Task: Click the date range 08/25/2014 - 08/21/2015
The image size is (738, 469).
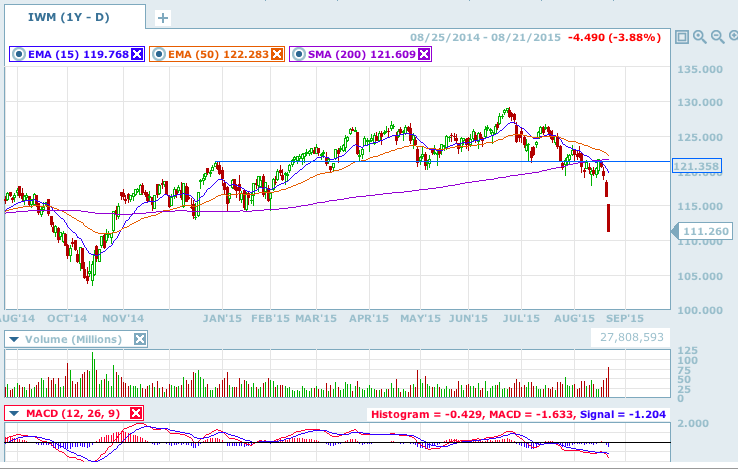Action: tap(485, 38)
